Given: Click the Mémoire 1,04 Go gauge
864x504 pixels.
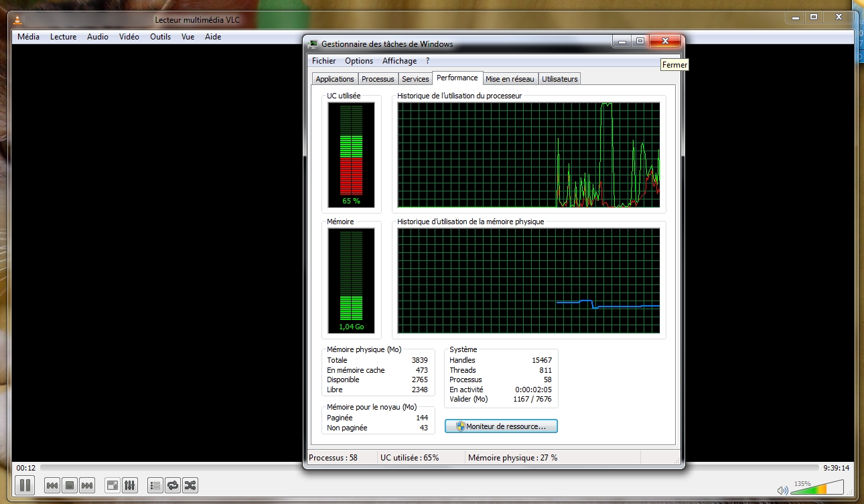Looking at the screenshot, I should [x=351, y=280].
